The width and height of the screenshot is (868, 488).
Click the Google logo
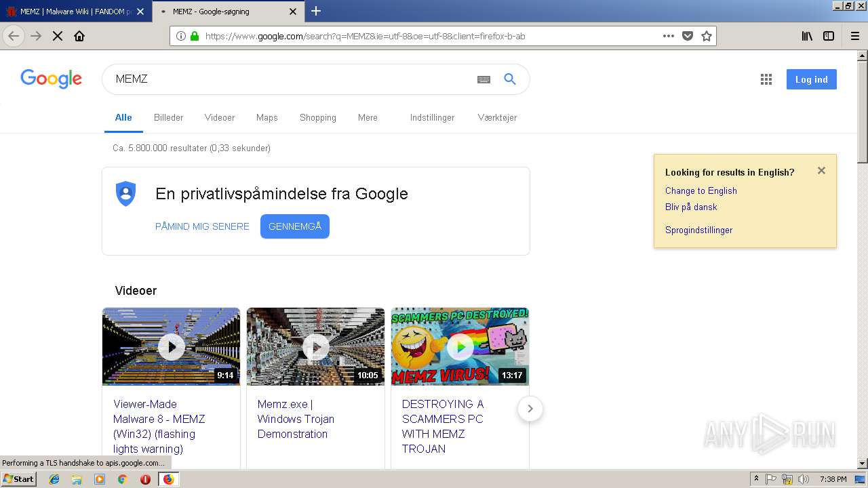(x=52, y=79)
